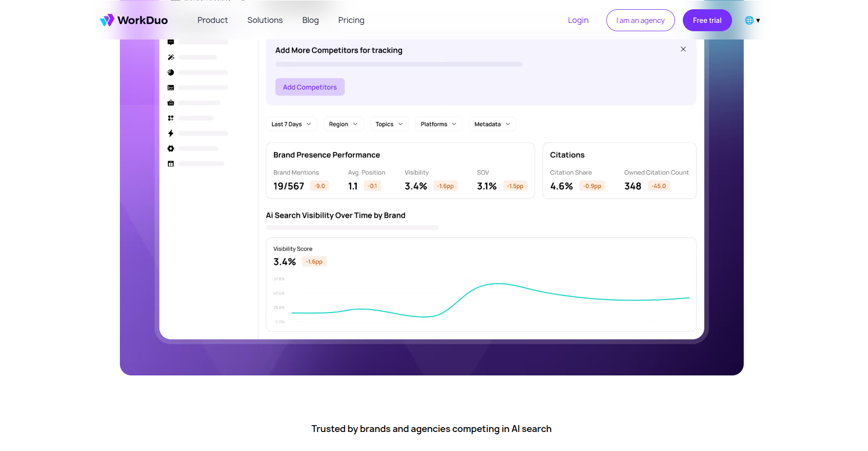This screenshot has width=868, height=451.
Task: Click the apps-plus grid sidebar icon
Action: pyautogui.click(x=171, y=118)
